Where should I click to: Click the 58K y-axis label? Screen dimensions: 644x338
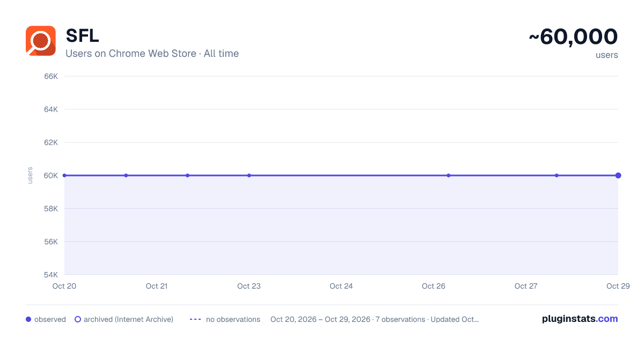coord(51,209)
